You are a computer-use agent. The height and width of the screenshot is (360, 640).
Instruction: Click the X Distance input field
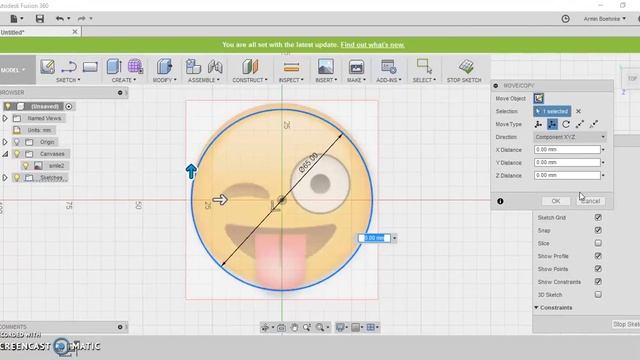[x=567, y=150]
